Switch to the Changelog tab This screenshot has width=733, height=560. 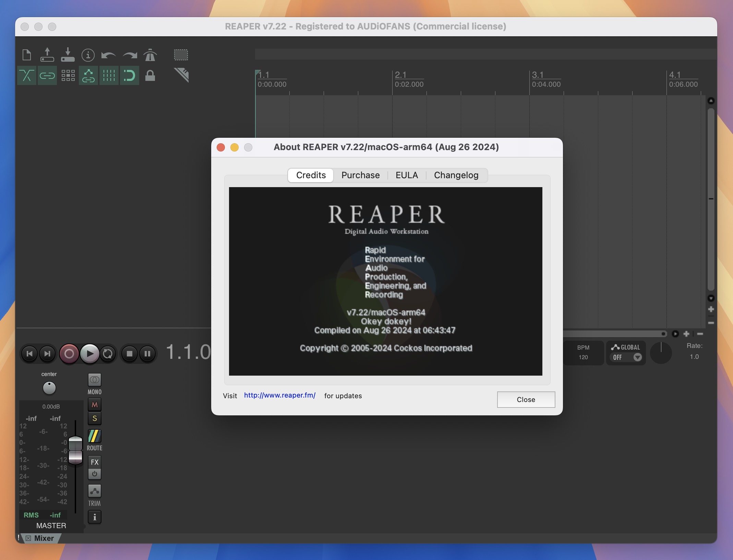[456, 175]
